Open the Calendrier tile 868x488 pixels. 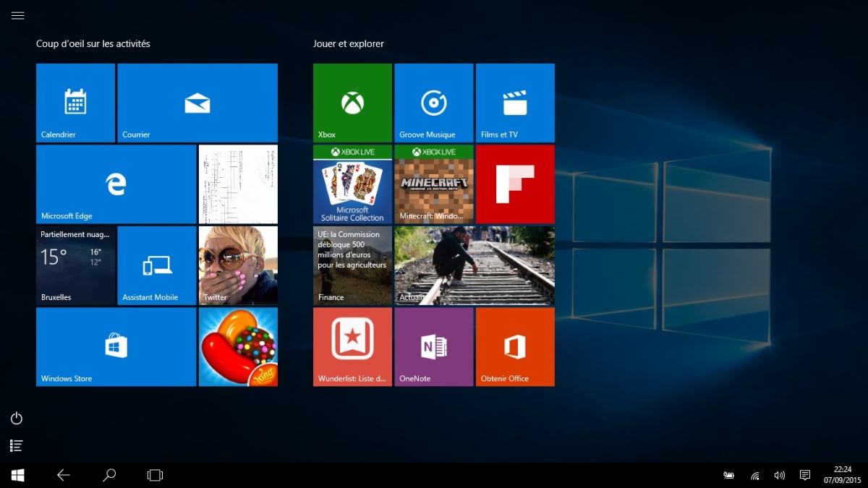click(75, 103)
